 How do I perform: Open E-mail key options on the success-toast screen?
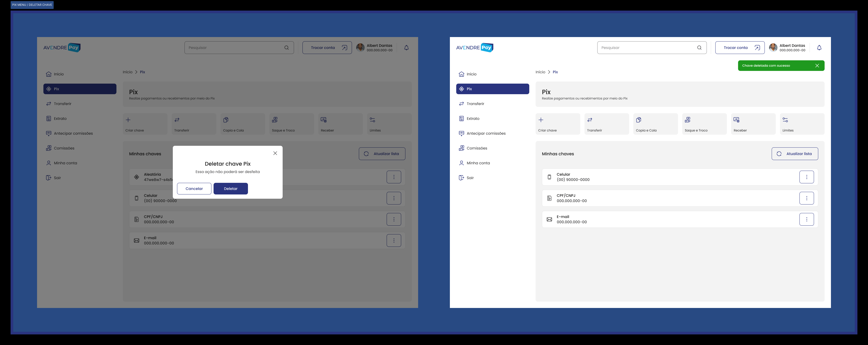(x=806, y=219)
